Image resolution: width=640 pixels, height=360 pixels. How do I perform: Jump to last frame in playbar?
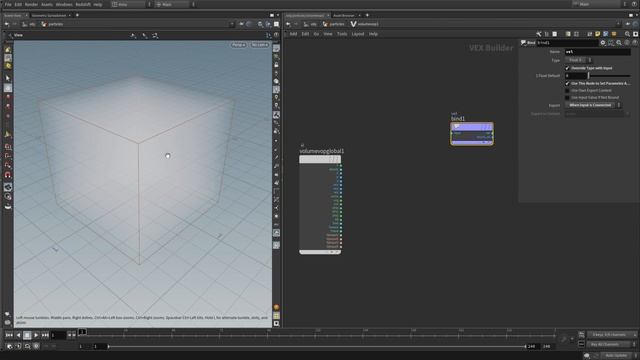coord(45,335)
